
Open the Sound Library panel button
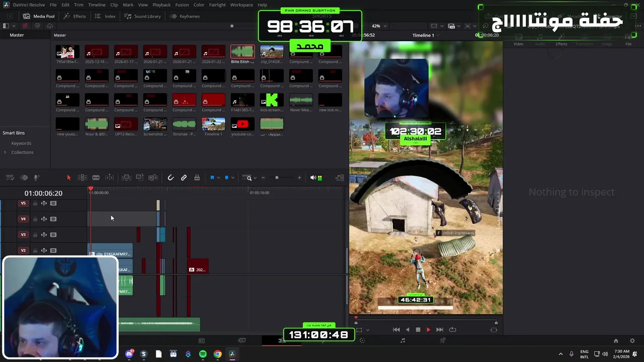[x=143, y=16]
